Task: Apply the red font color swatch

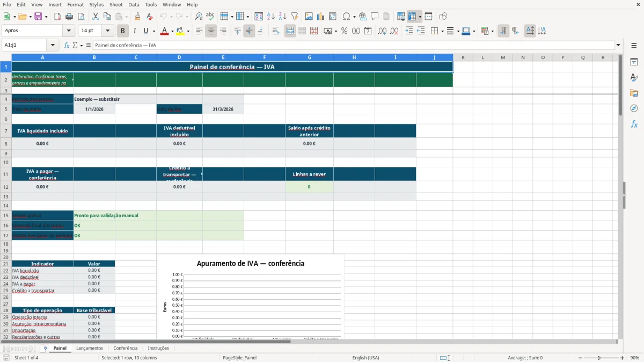Action: [x=164, y=31]
